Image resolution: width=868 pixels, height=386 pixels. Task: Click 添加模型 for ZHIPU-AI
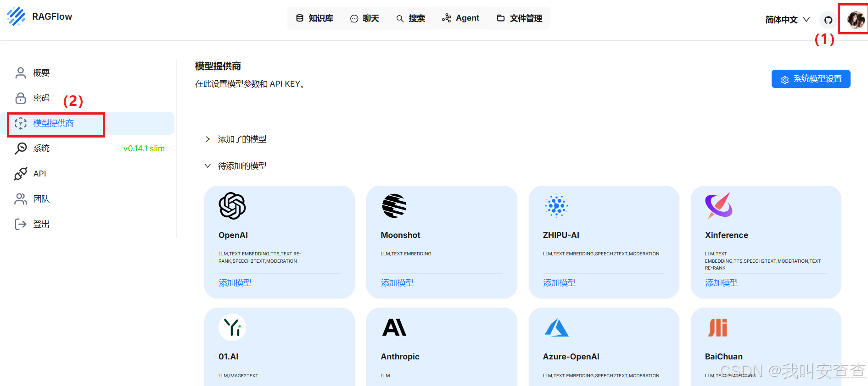(559, 283)
